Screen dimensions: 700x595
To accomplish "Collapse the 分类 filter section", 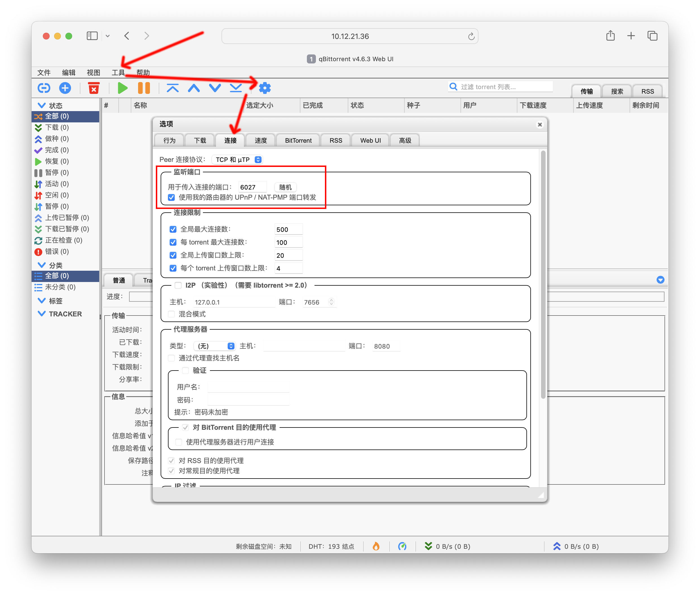I will coord(41,265).
